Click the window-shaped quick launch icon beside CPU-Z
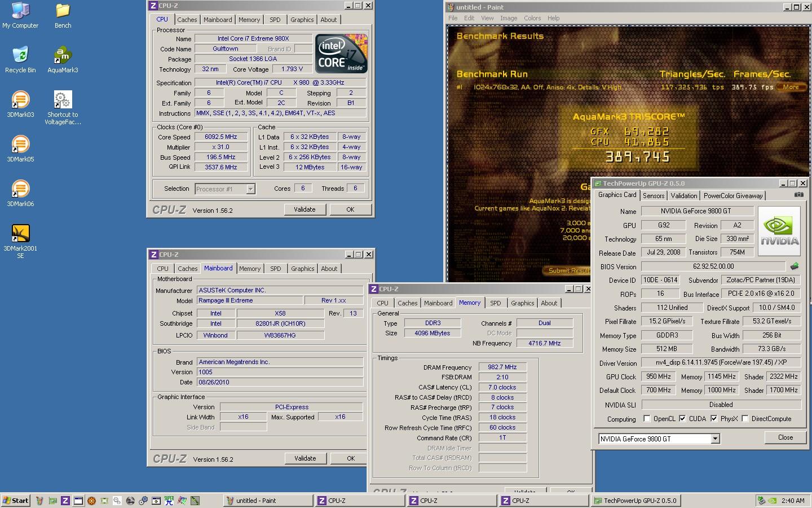Viewport: 812px width, 508px height. pyautogui.click(x=78, y=501)
